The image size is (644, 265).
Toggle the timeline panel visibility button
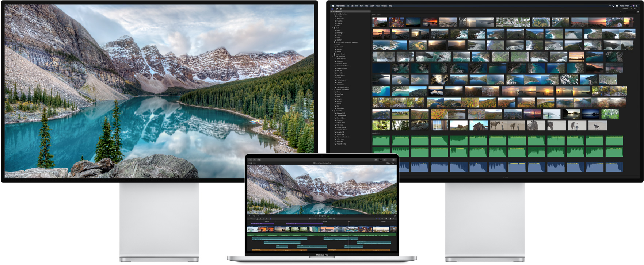click(380, 160)
